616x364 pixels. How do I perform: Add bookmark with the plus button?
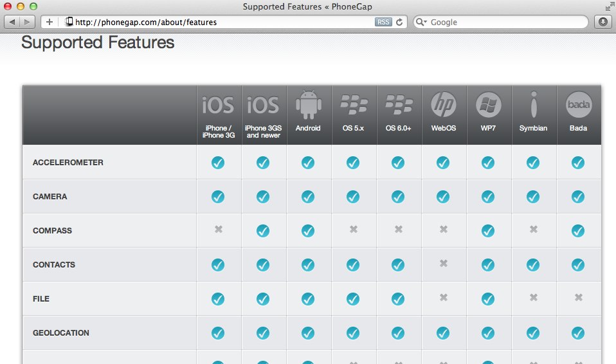pos(49,22)
